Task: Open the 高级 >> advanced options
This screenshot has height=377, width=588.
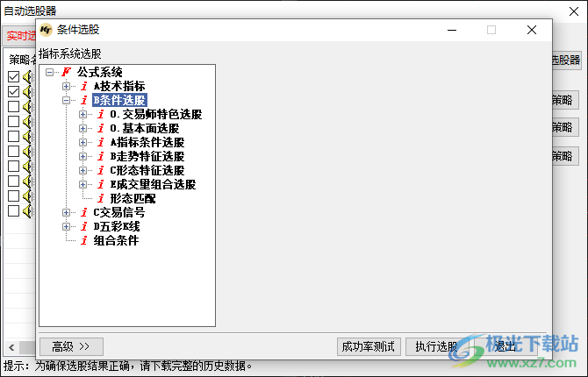Action: [71, 346]
